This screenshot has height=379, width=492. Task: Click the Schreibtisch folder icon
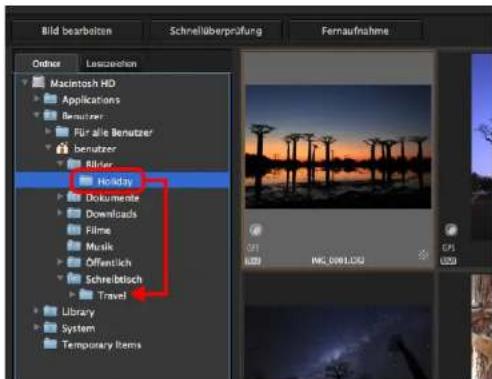tap(74, 279)
